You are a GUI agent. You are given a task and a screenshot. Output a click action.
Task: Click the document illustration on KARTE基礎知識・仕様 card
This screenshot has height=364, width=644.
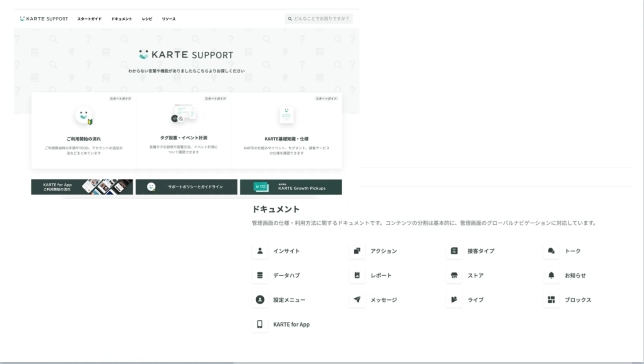(x=287, y=115)
